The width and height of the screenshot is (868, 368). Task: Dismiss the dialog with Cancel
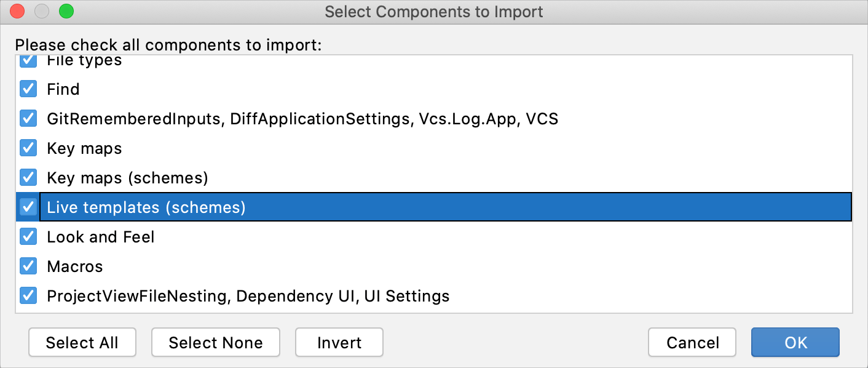coord(692,342)
